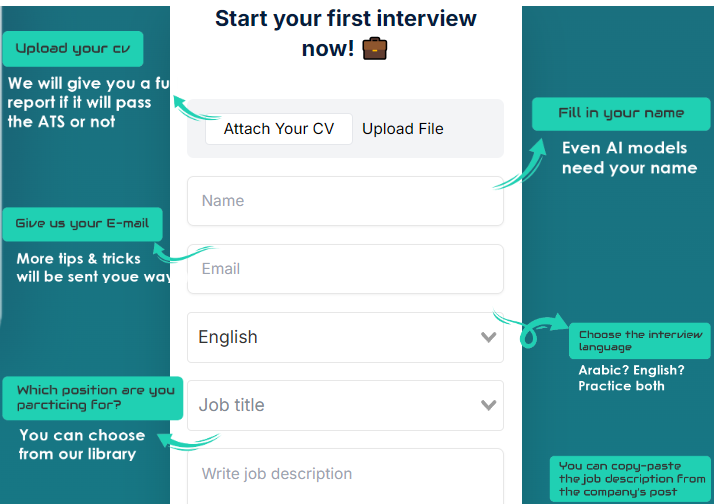Expand the Job title dropdown arrow

click(488, 405)
